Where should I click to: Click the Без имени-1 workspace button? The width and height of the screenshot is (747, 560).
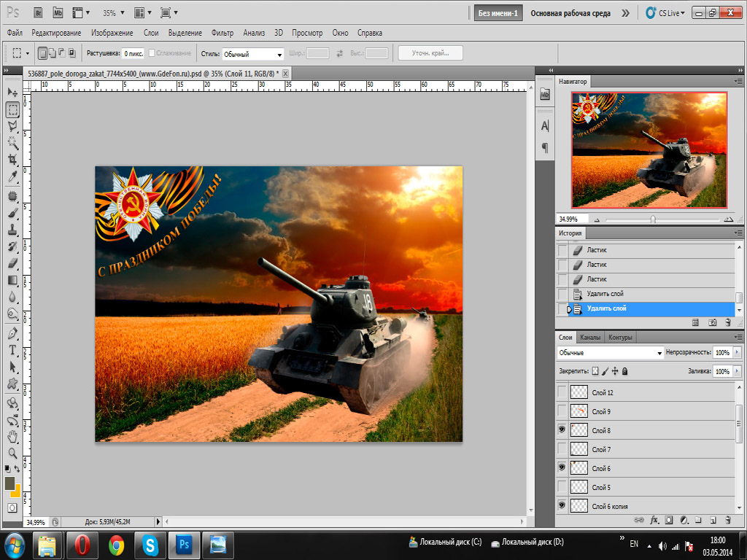pos(498,13)
